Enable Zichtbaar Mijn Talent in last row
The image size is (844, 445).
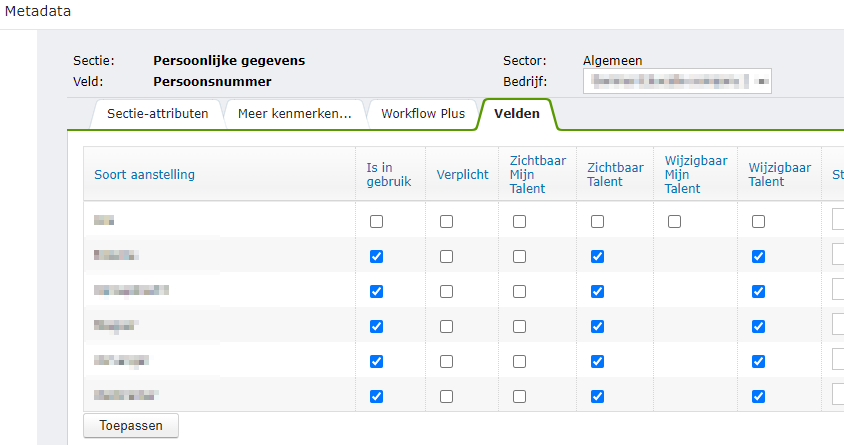coord(519,396)
